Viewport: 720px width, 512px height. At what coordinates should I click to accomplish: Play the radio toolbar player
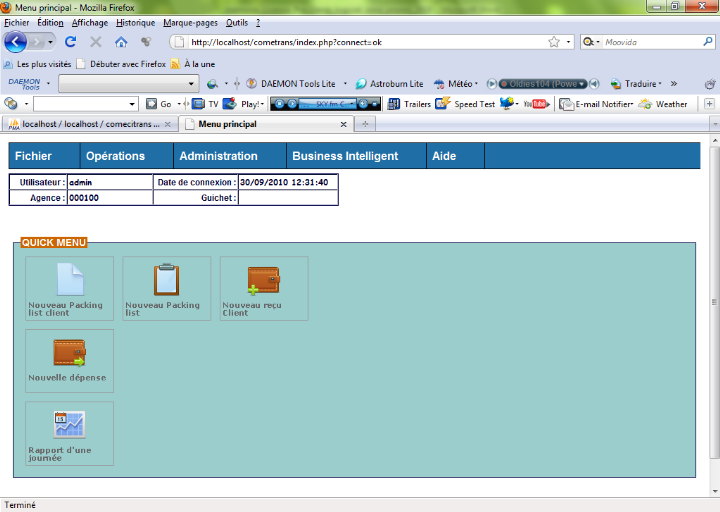coord(491,84)
